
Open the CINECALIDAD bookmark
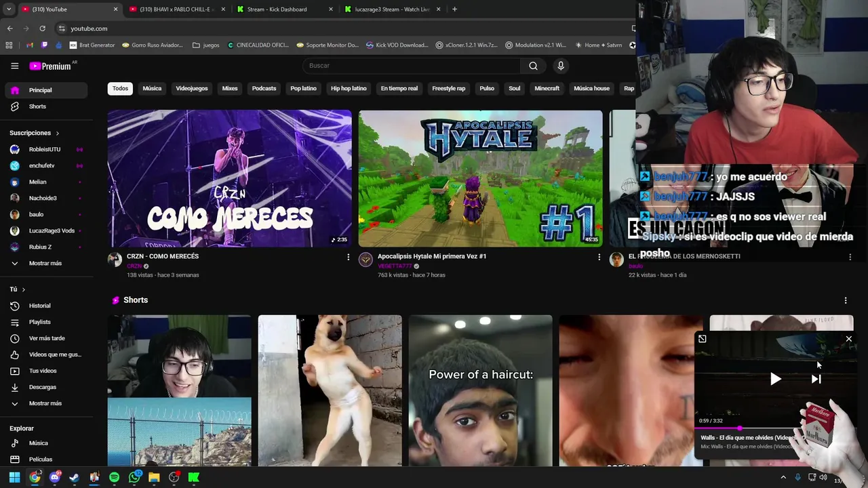tap(258, 45)
